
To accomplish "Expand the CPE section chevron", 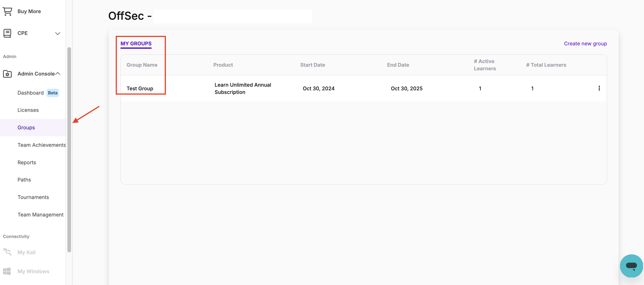I will tap(57, 33).
